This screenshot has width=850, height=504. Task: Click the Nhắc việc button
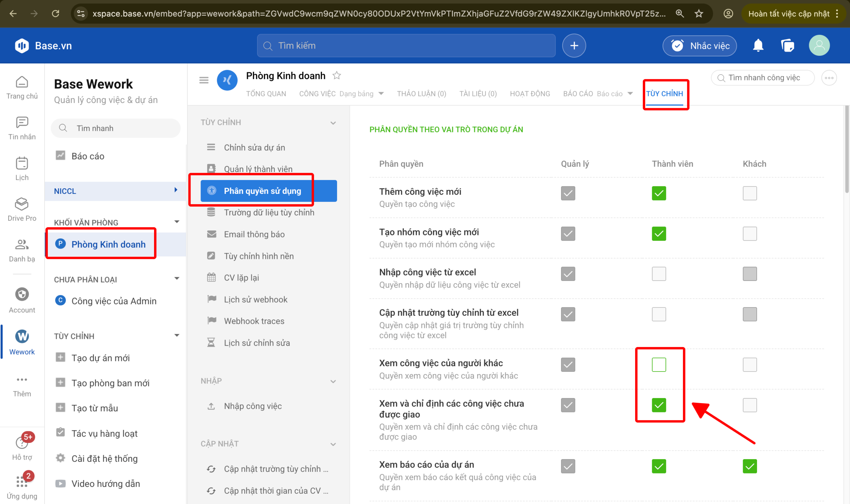pos(699,45)
